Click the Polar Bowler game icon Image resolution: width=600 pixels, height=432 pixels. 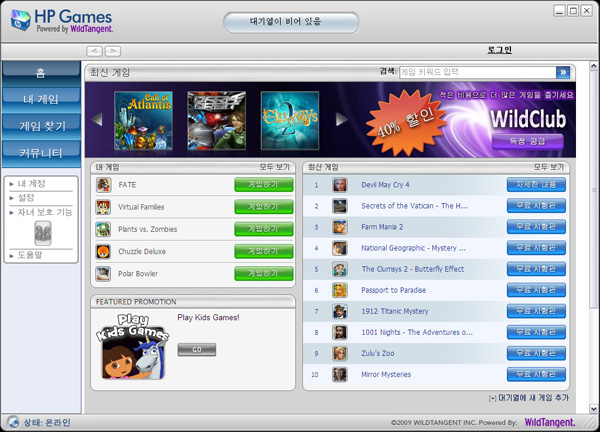pyautogui.click(x=103, y=274)
